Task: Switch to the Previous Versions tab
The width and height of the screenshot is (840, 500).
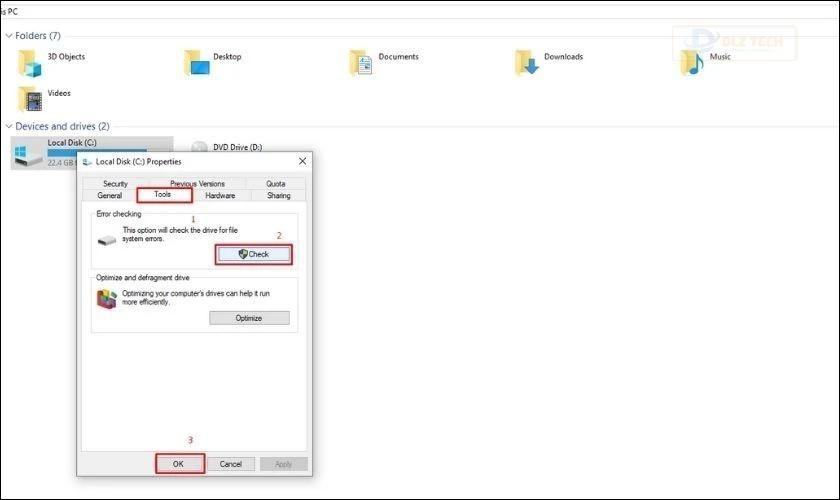Action: [197, 184]
